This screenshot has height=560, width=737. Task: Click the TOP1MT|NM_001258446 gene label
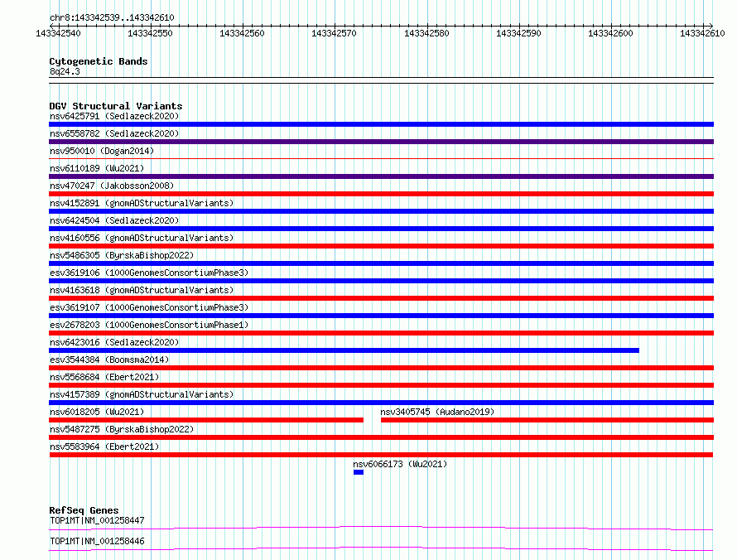[x=97, y=541]
